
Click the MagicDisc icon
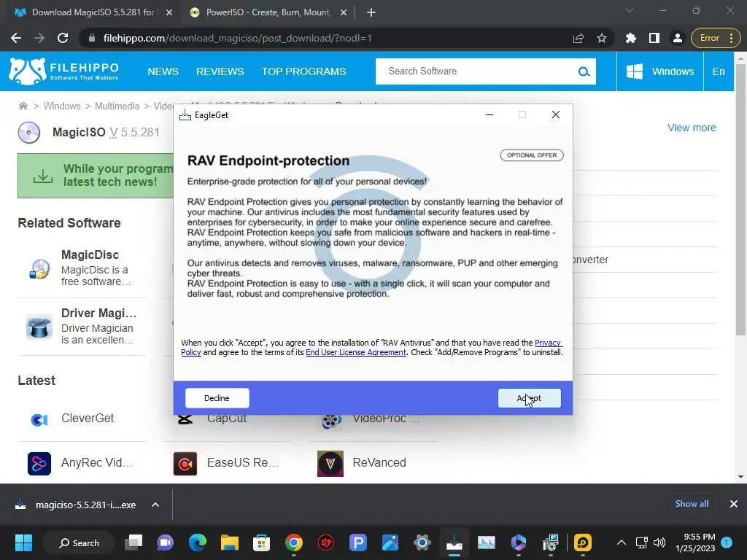tap(39, 269)
